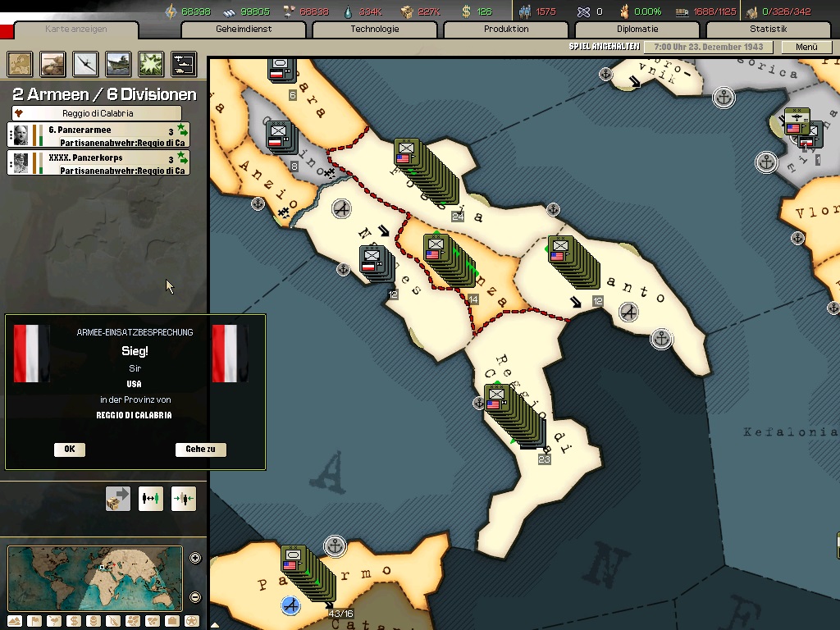Image resolution: width=840 pixels, height=630 pixels.
Task: Click OK in the Sieg! dialog
Action: pos(70,449)
